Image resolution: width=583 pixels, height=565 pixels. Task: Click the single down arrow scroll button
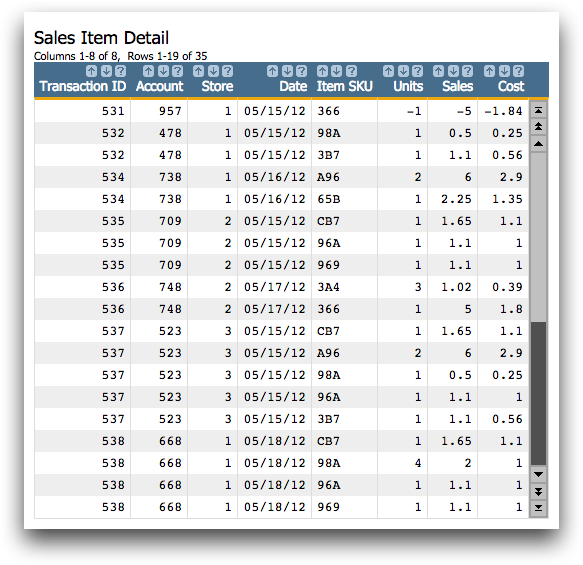coord(538,474)
